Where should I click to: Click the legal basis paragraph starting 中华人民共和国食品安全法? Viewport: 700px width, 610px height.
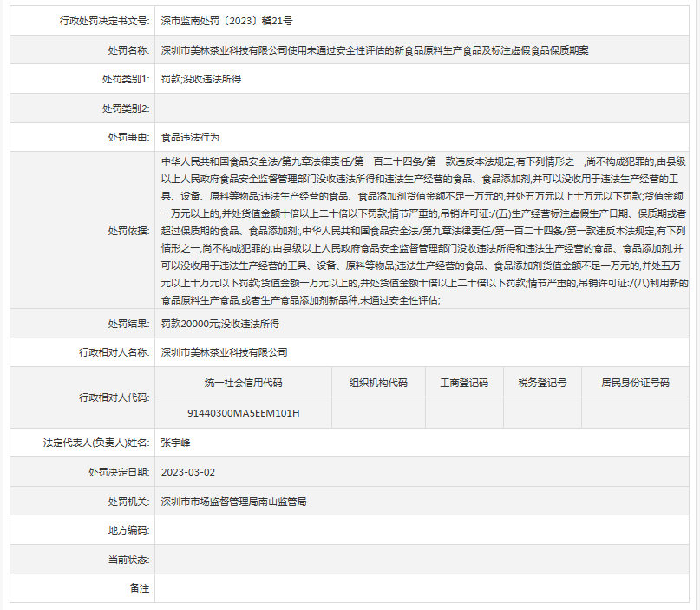click(424, 231)
